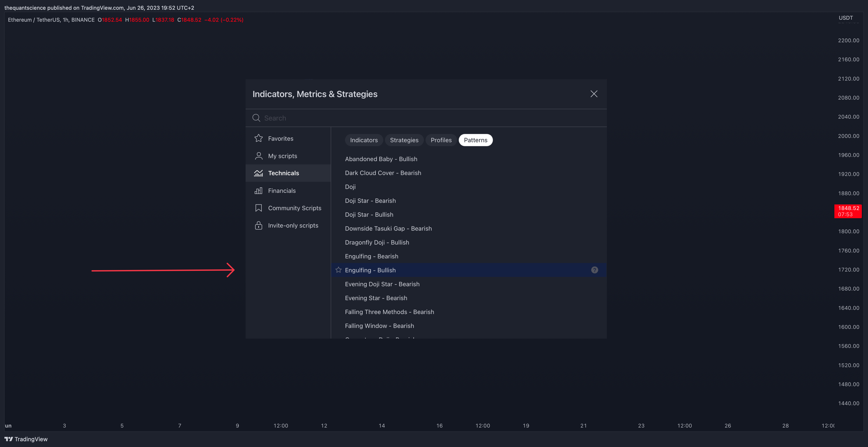Open help for Engulfing - Bullish
The width and height of the screenshot is (868, 447).
pos(594,270)
